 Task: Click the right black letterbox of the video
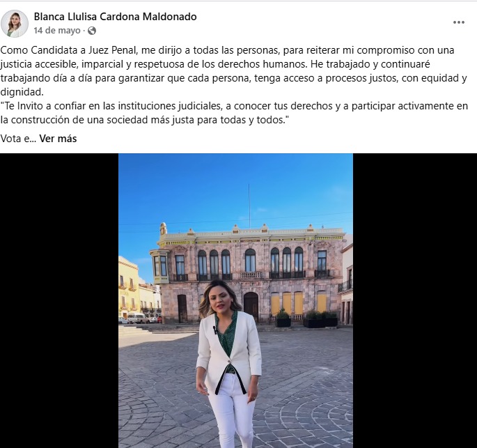coord(415,301)
